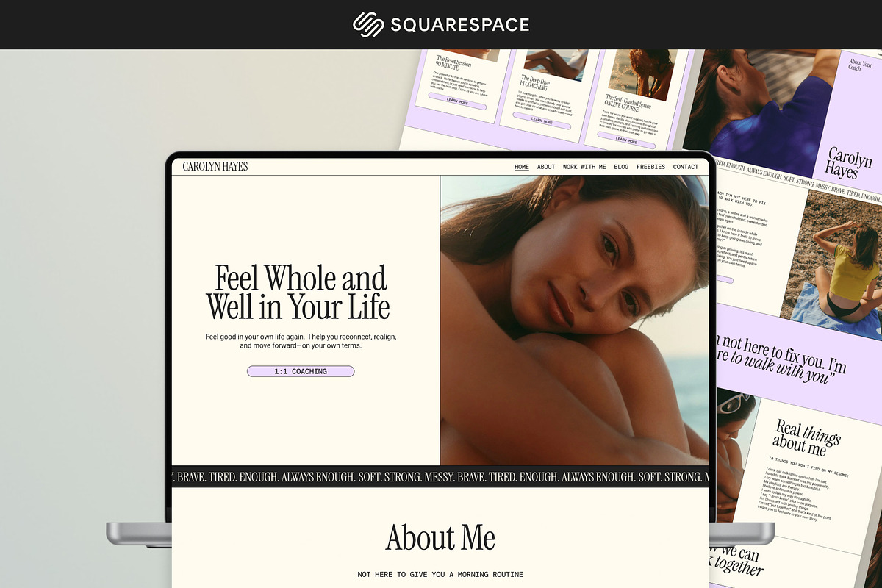Click The Reset Session card title
Screen dimensions: 882x588
coord(455,61)
